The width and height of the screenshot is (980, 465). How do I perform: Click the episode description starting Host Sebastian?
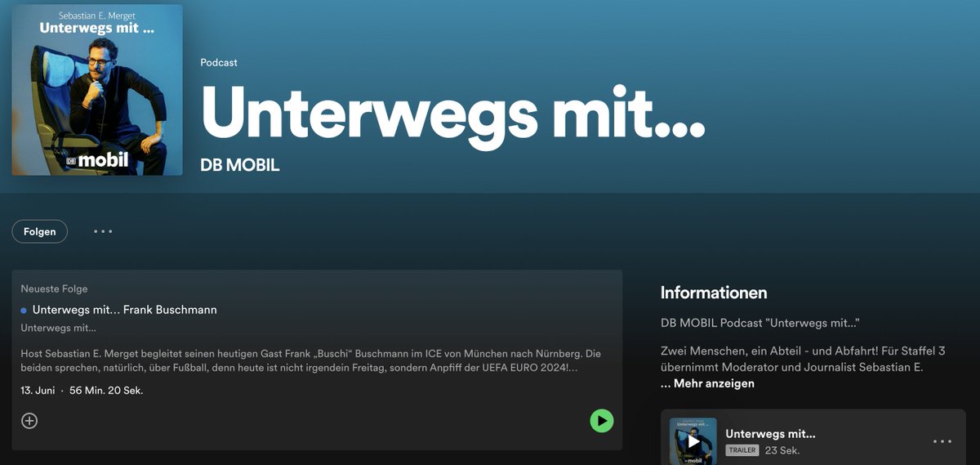point(311,361)
